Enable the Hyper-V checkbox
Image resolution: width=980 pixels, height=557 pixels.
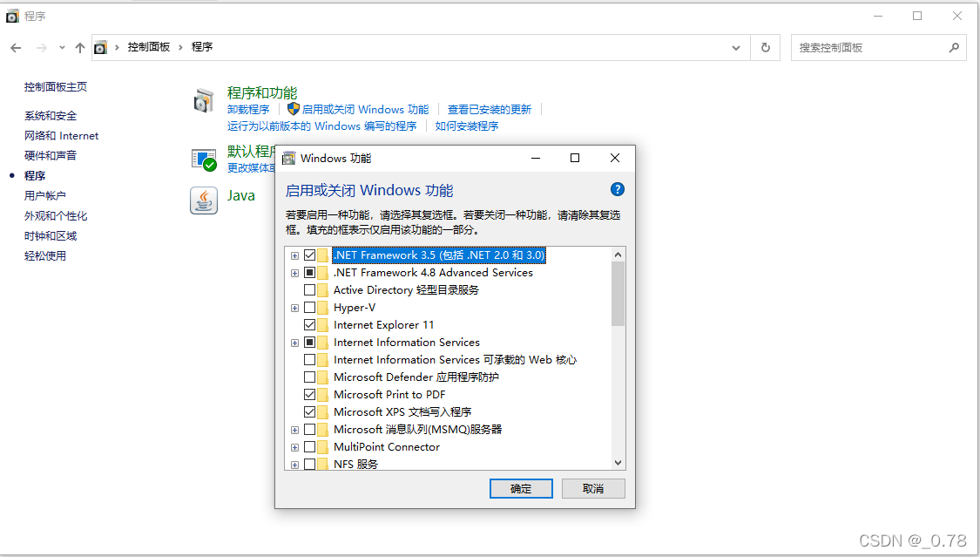pos(309,308)
